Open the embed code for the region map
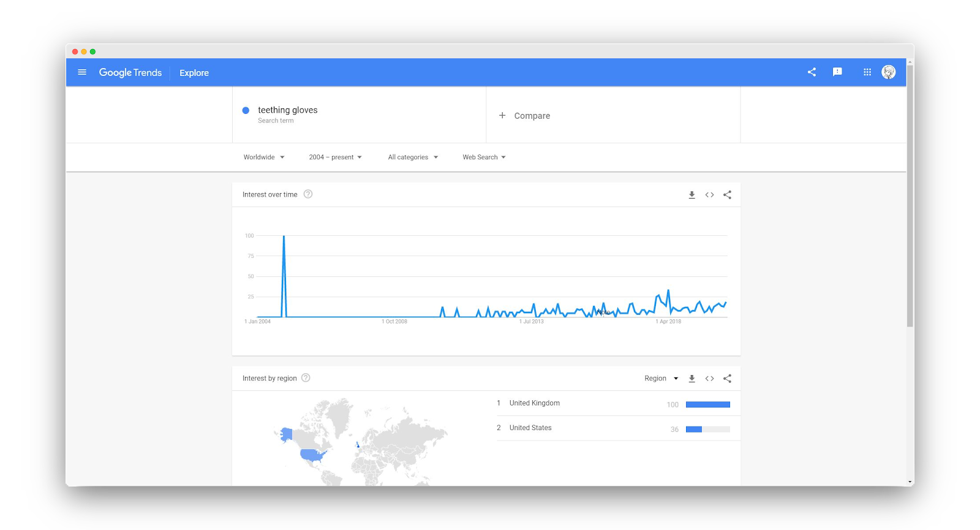 coord(709,378)
